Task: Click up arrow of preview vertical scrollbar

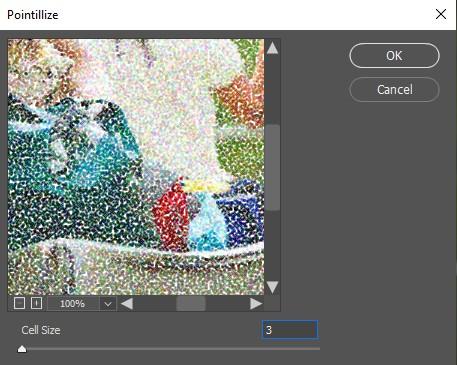Action: [x=272, y=48]
